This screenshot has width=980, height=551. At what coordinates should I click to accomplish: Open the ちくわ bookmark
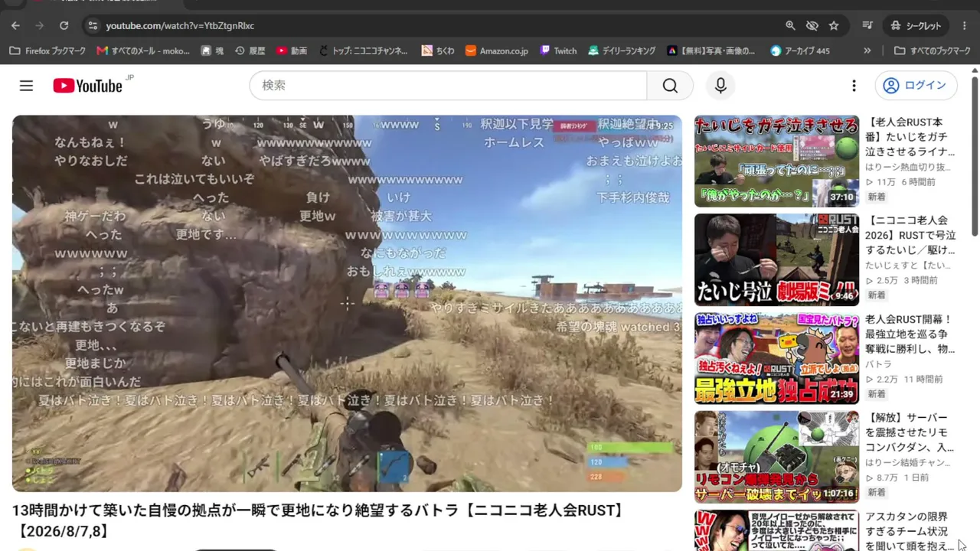pyautogui.click(x=438, y=51)
